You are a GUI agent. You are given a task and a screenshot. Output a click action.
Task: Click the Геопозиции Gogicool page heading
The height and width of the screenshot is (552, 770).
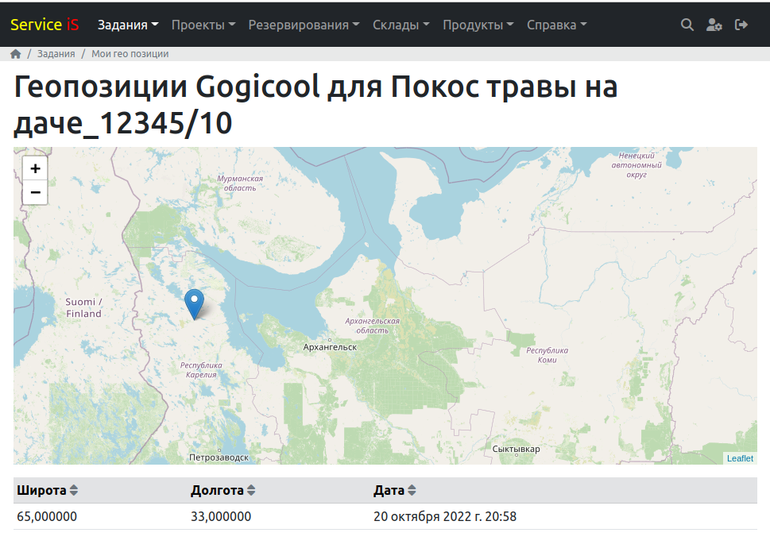[x=315, y=104]
